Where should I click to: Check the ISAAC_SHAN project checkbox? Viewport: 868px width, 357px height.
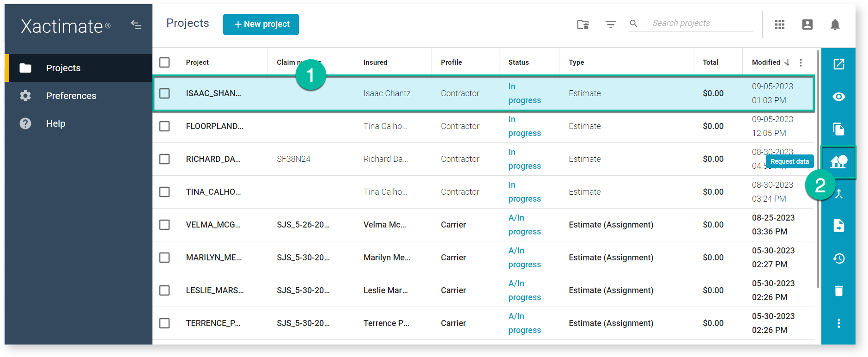(164, 93)
